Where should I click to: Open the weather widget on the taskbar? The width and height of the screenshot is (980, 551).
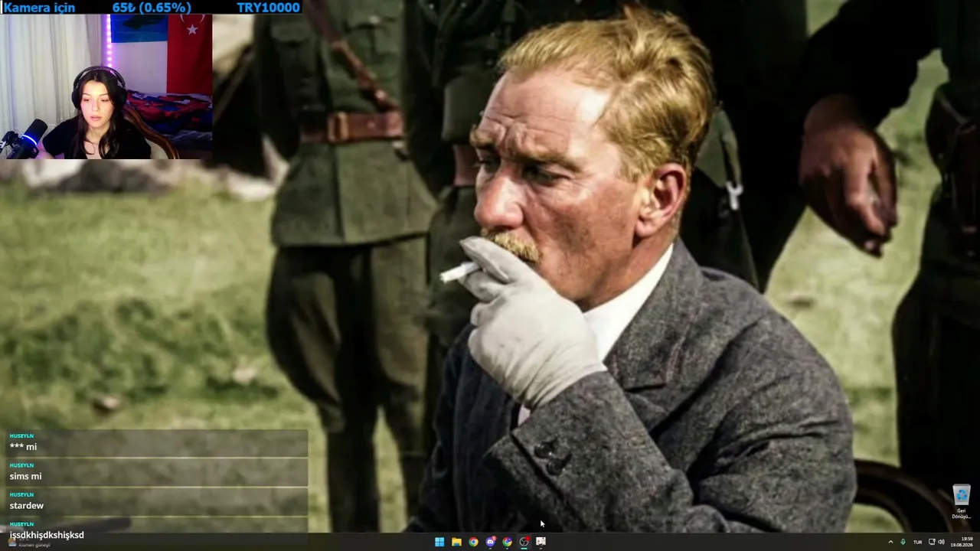pos(29,542)
